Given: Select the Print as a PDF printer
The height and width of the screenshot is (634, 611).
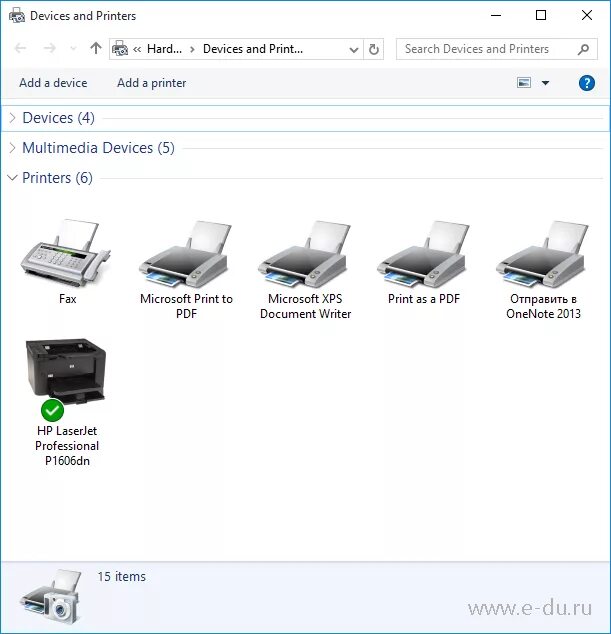Looking at the screenshot, I should pos(423,253).
